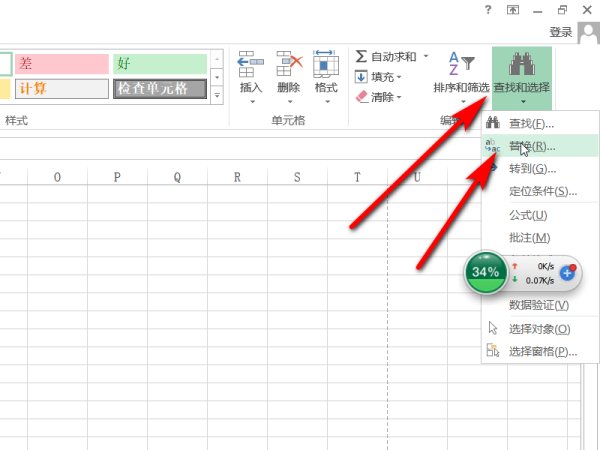Screen dimensions: 600x450
Task: Apply the Check Cell (检查单元格) style
Action: tap(160, 89)
